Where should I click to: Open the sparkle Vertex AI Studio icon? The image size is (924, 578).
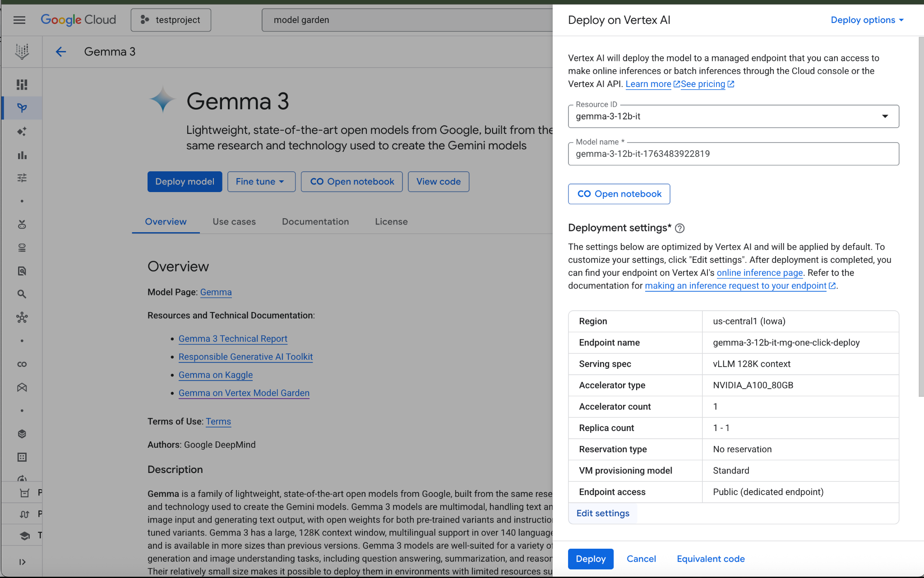pos(22,132)
